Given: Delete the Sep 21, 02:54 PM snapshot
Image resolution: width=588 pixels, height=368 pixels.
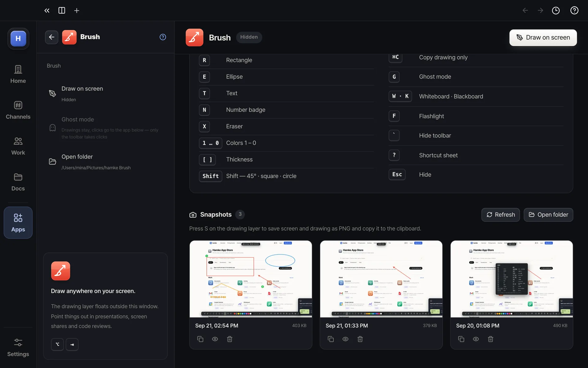Looking at the screenshot, I should (x=230, y=339).
